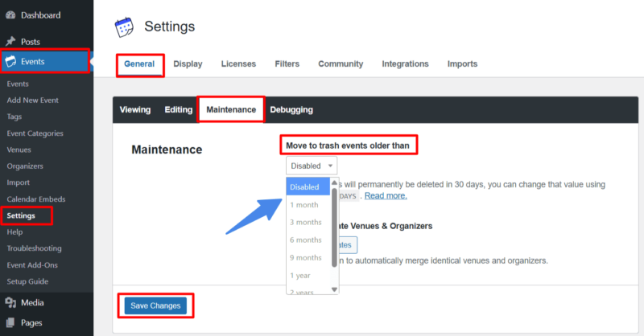This screenshot has width=644, height=336.
Task: Click the Pages icon in sidebar
Action: click(10, 322)
